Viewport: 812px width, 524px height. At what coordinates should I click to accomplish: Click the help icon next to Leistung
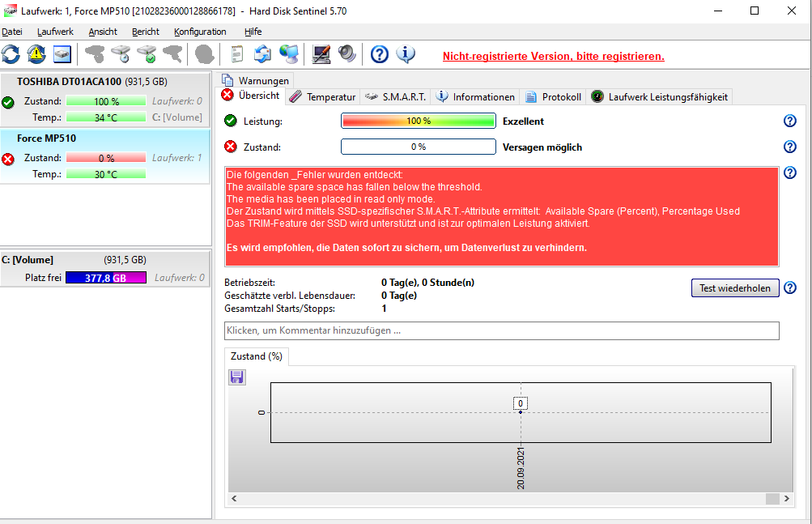789,121
